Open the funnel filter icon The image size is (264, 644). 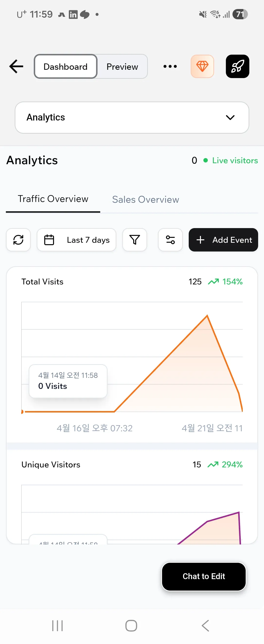pos(134,240)
